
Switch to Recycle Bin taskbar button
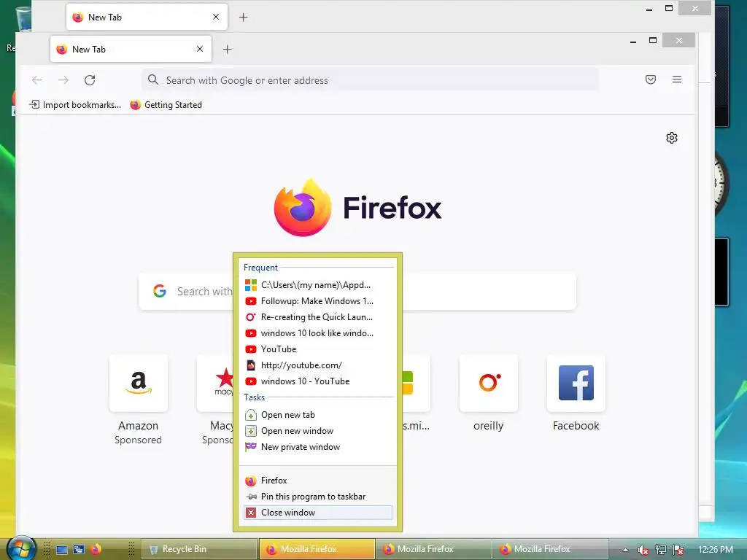point(199,549)
